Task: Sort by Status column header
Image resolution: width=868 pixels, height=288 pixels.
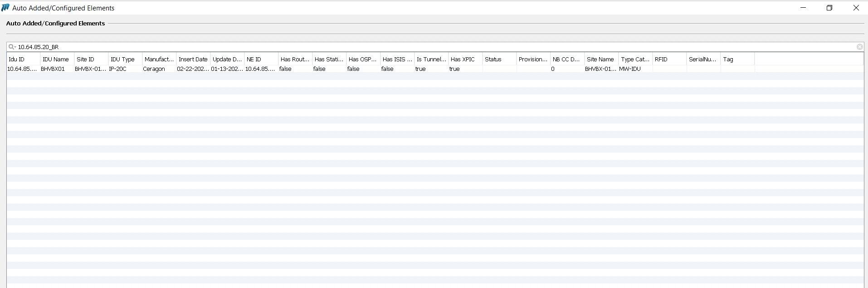Action: point(499,59)
